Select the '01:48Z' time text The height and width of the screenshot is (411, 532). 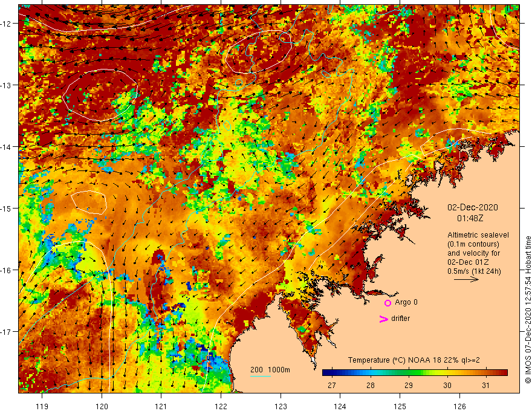coord(470,218)
